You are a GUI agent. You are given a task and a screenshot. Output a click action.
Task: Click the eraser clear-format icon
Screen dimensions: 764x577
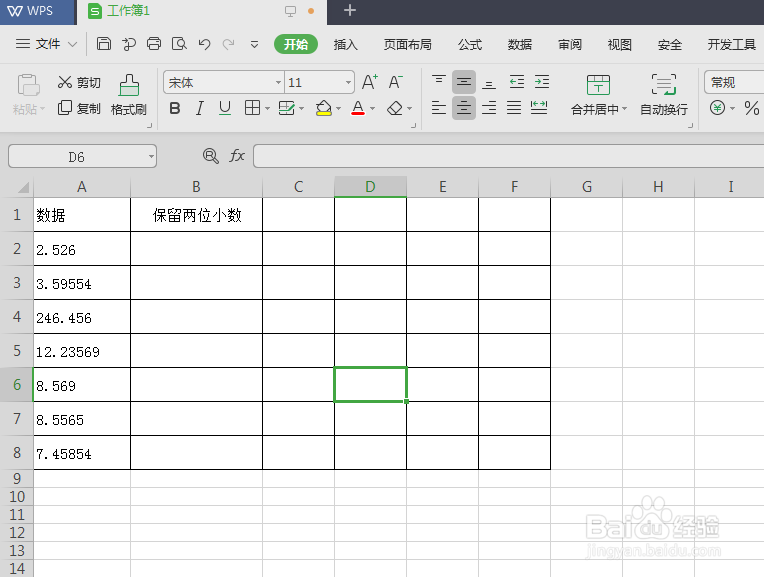click(395, 108)
